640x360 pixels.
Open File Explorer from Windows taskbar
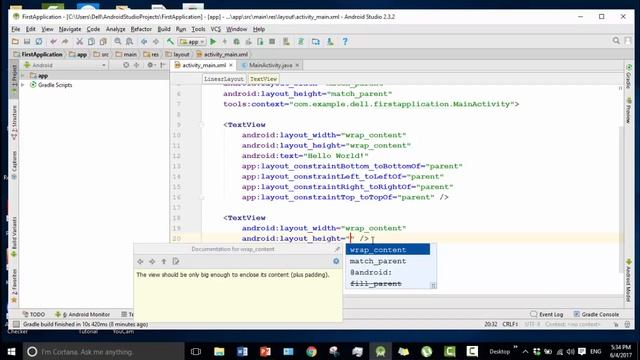click(219, 351)
